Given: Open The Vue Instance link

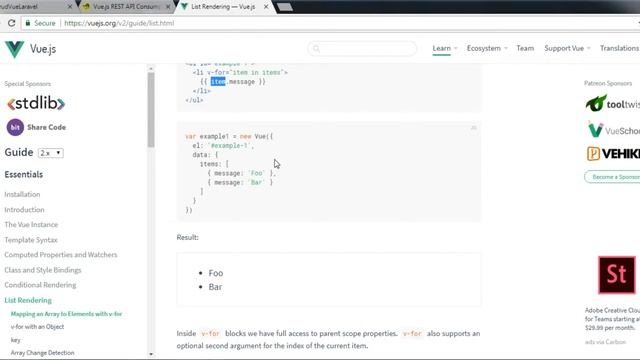Looking at the screenshot, I should point(31,224).
